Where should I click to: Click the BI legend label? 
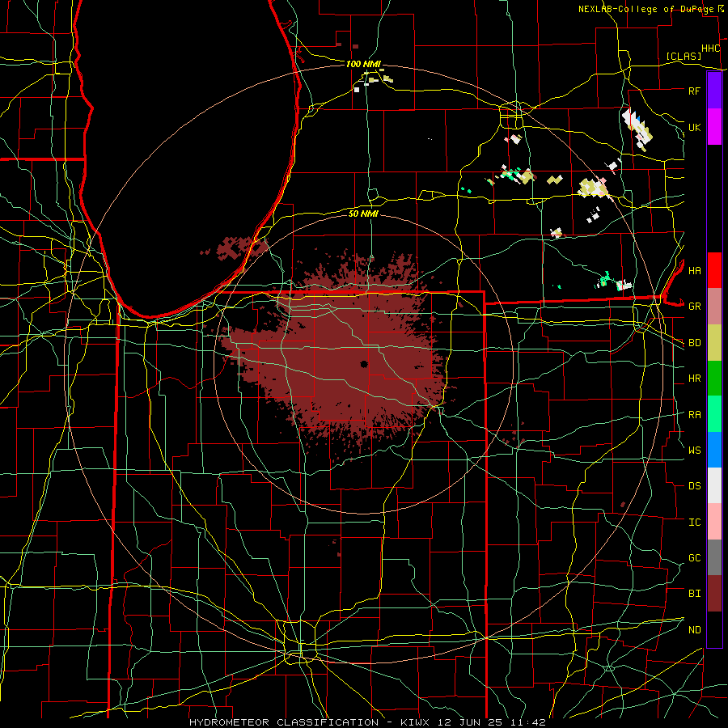[695, 594]
